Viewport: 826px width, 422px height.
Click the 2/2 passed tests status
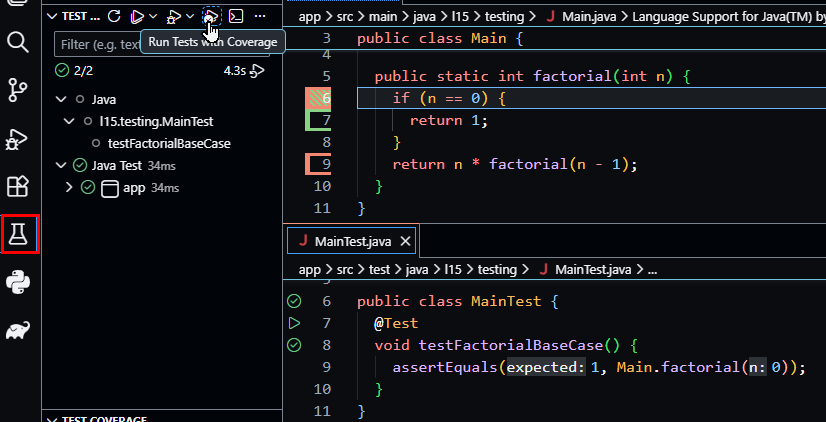74,71
